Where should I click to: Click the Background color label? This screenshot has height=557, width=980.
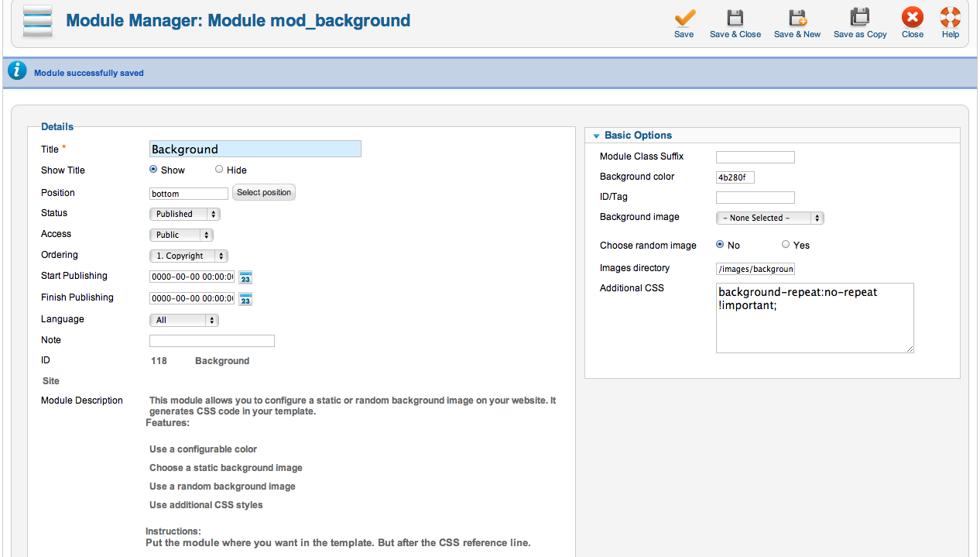point(637,177)
